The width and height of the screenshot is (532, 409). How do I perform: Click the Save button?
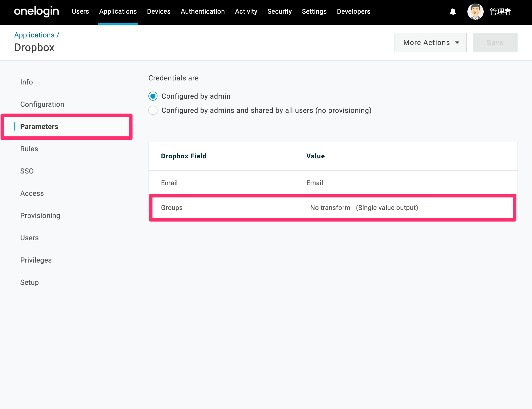point(495,42)
